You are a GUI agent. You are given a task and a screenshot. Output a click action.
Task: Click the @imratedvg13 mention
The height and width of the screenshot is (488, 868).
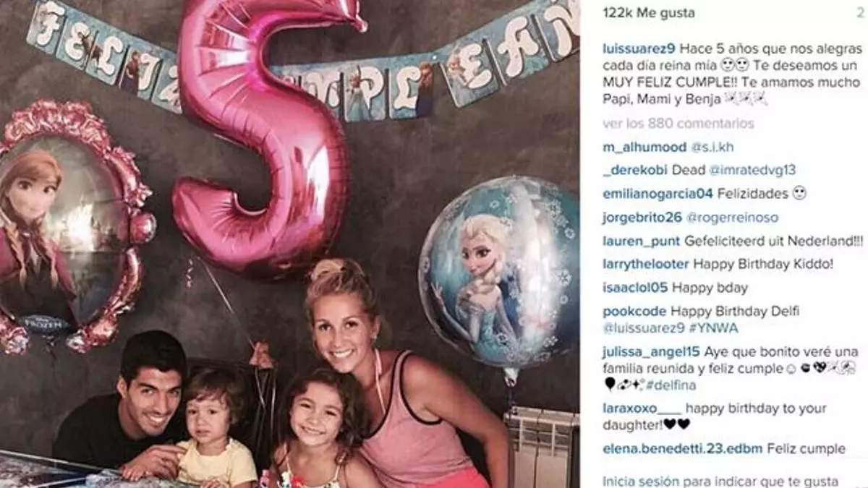[752, 171]
